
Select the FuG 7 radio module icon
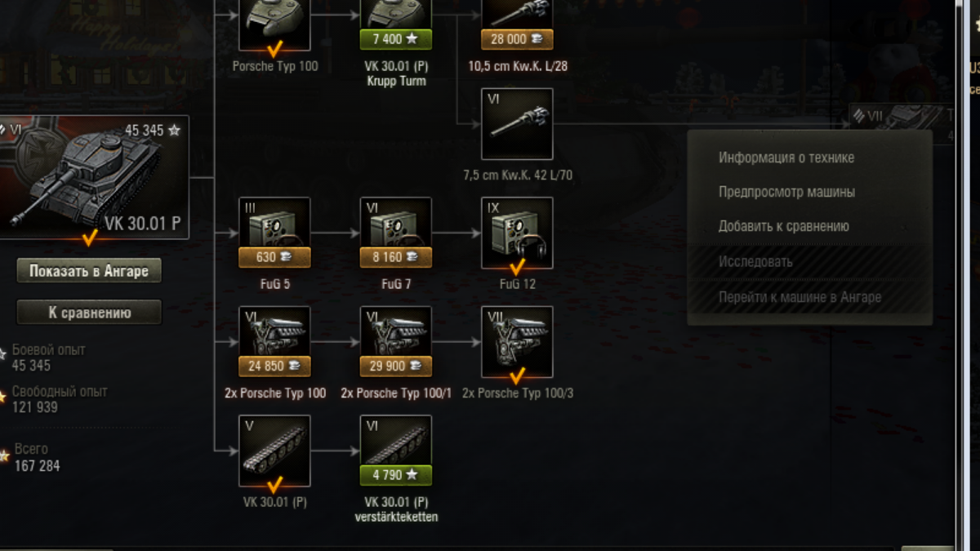point(396,233)
